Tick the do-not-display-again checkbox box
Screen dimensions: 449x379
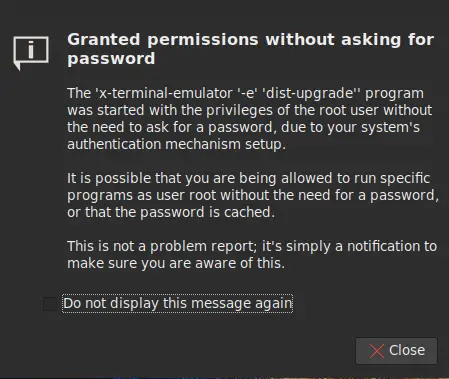click(x=50, y=304)
